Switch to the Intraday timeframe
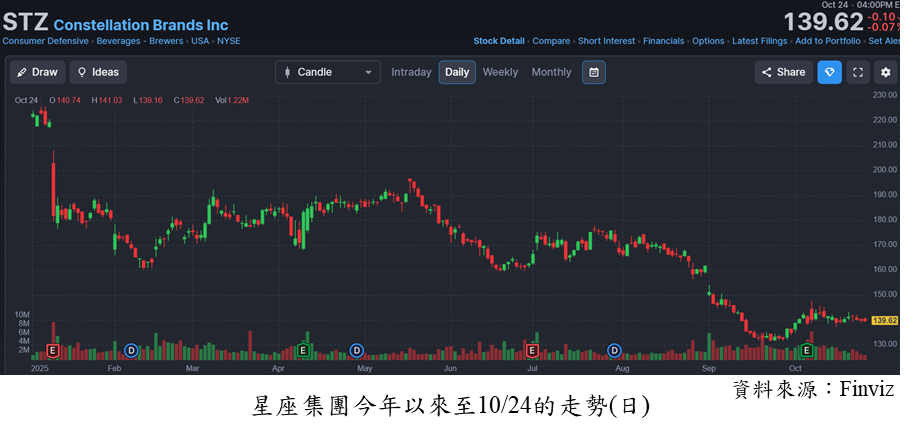This screenshot has height=434, width=909. tap(411, 72)
